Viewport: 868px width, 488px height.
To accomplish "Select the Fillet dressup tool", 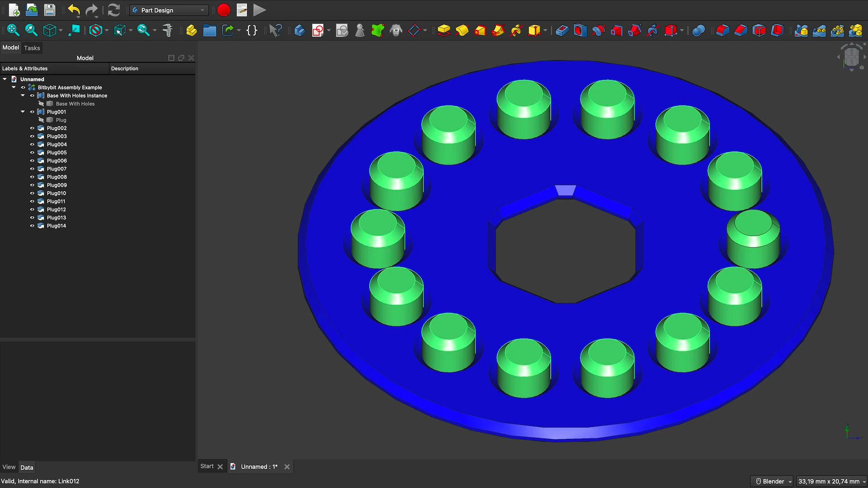I will pyautogui.click(x=722, y=31).
